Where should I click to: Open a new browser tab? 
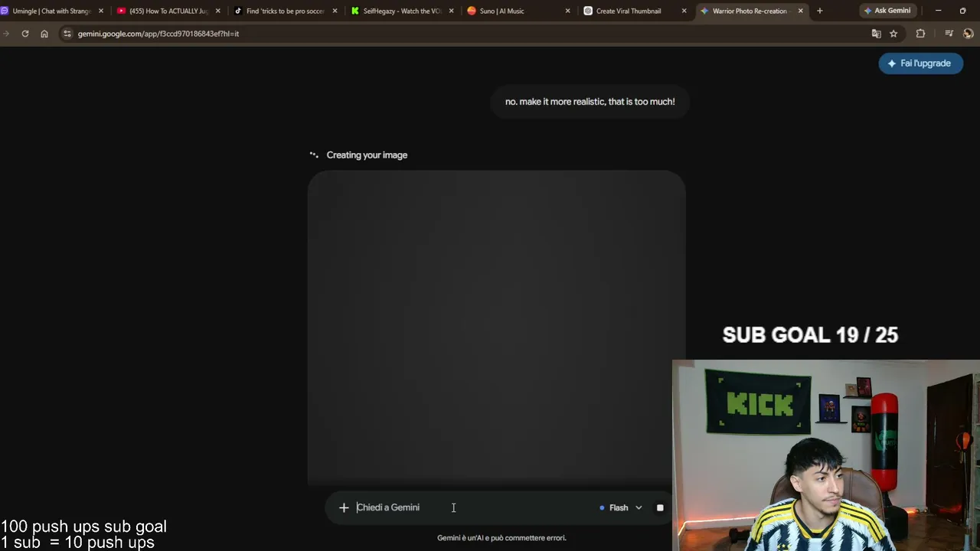click(820, 11)
